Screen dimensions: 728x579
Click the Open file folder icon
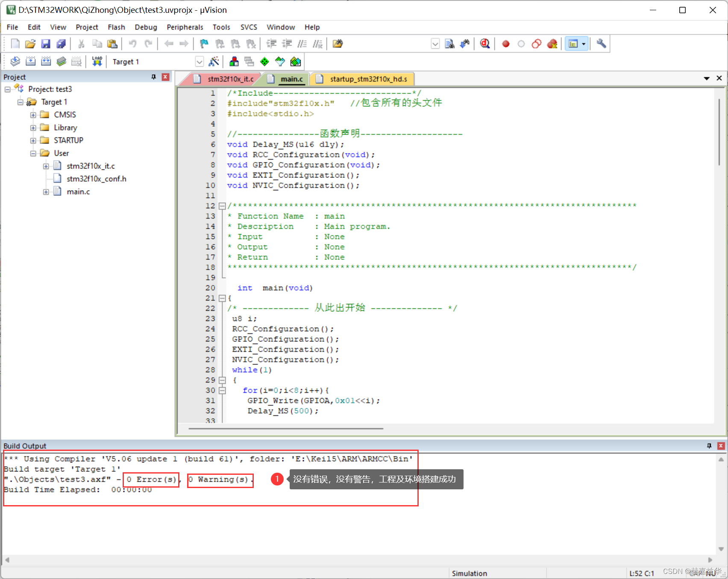pyautogui.click(x=30, y=44)
